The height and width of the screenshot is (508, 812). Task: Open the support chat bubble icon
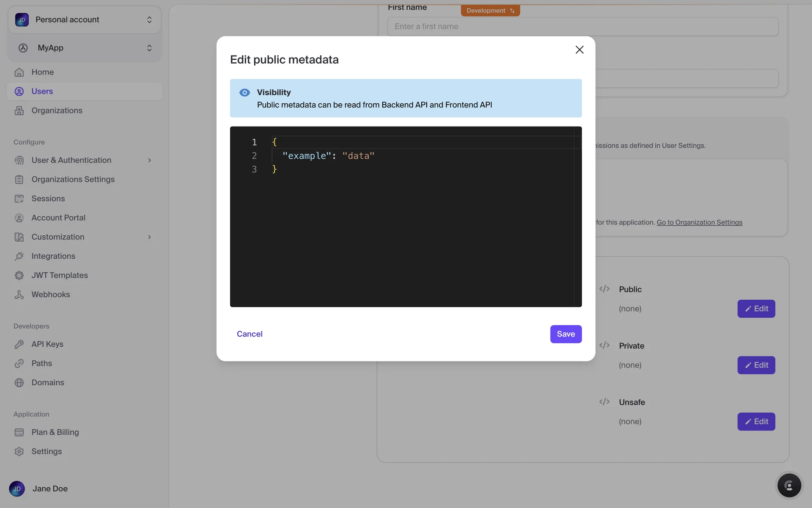[789, 485]
